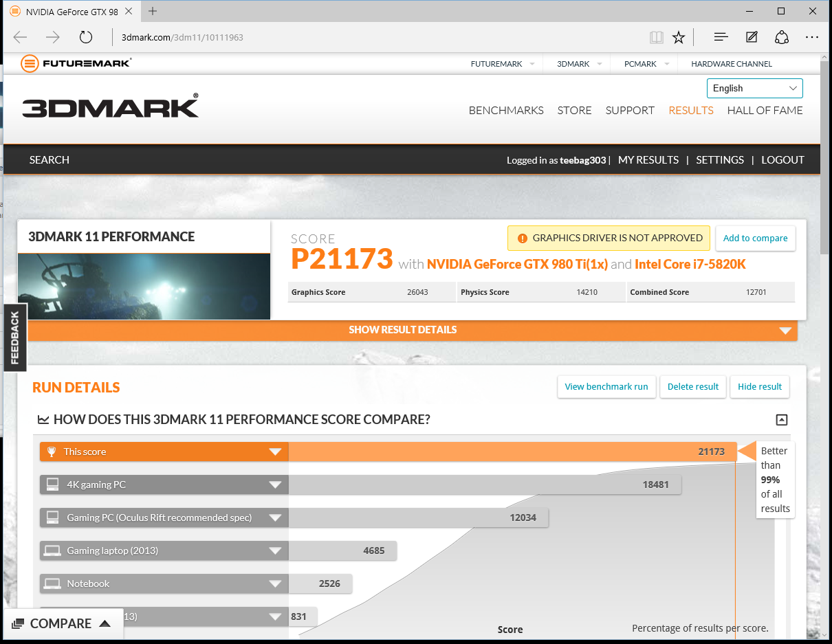Click View benchmark run button

pyautogui.click(x=606, y=386)
